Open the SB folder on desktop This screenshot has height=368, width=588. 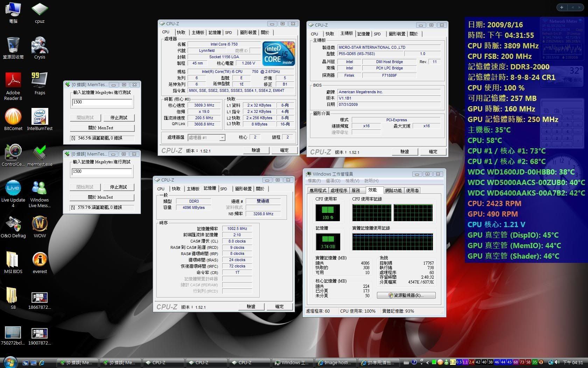pyautogui.click(x=13, y=298)
